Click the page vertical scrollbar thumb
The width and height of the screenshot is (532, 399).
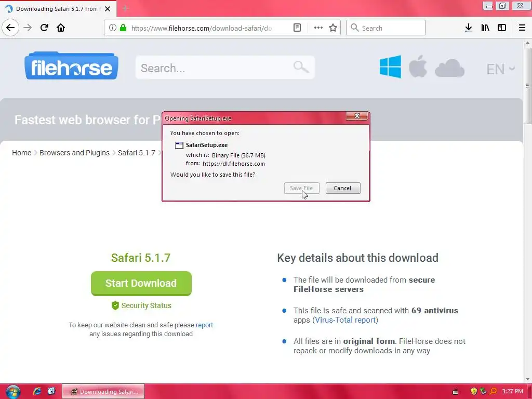point(527,86)
